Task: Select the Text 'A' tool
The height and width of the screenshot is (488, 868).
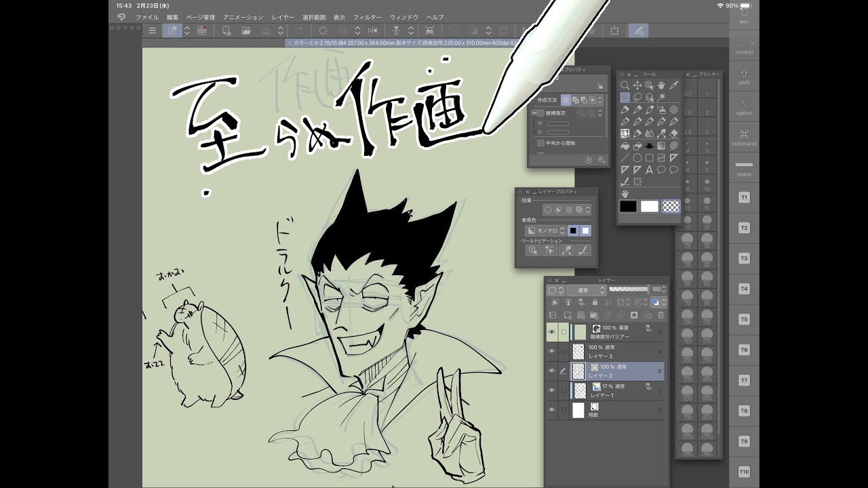Action: point(649,170)
